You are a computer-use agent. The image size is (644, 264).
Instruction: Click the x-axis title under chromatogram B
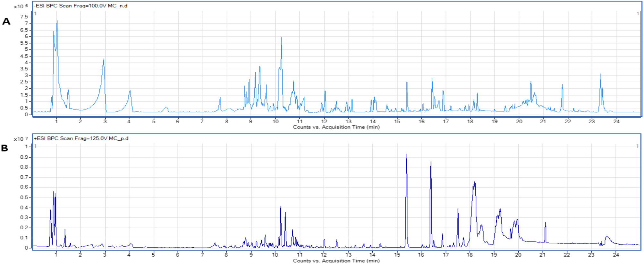point(336,261)
